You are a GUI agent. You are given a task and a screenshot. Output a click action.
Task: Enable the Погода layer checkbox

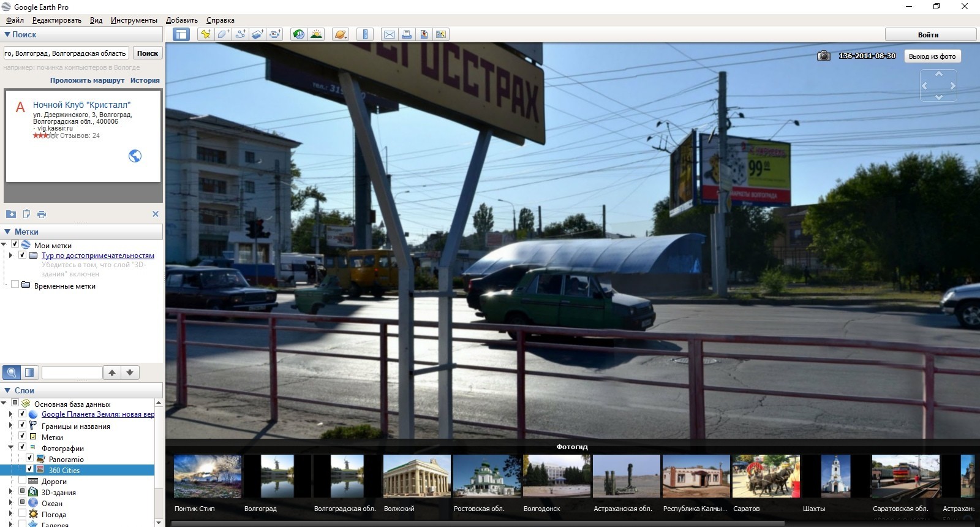[x=23, y=514]
